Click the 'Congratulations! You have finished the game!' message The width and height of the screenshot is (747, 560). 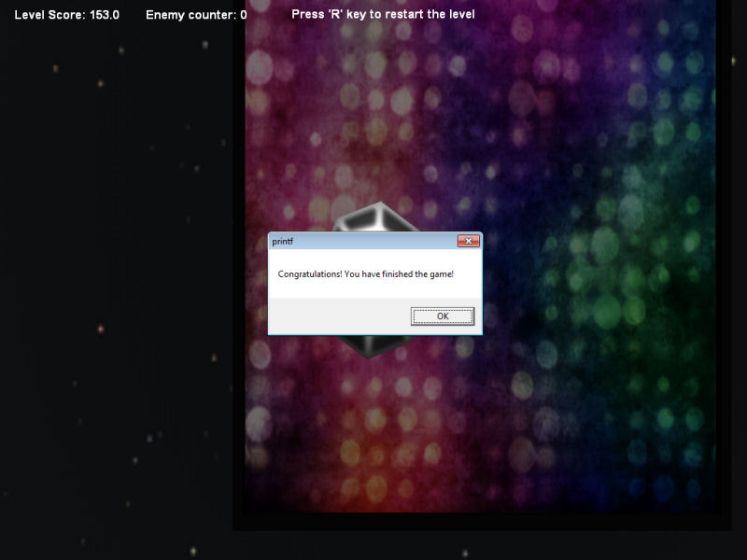365,274
